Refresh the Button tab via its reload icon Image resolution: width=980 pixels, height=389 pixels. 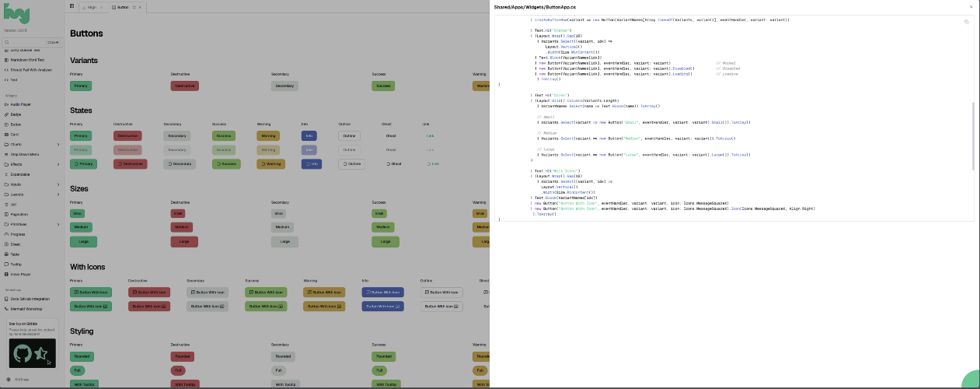point(134,6)
